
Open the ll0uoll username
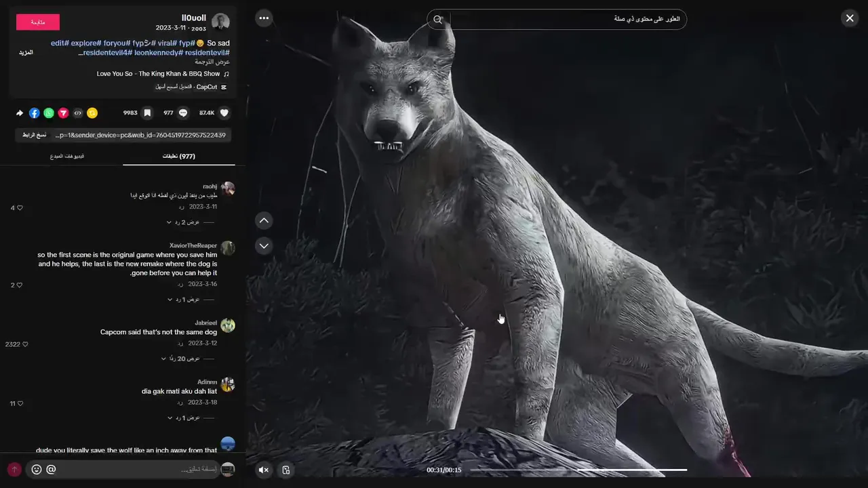click(x=194, y=18)
